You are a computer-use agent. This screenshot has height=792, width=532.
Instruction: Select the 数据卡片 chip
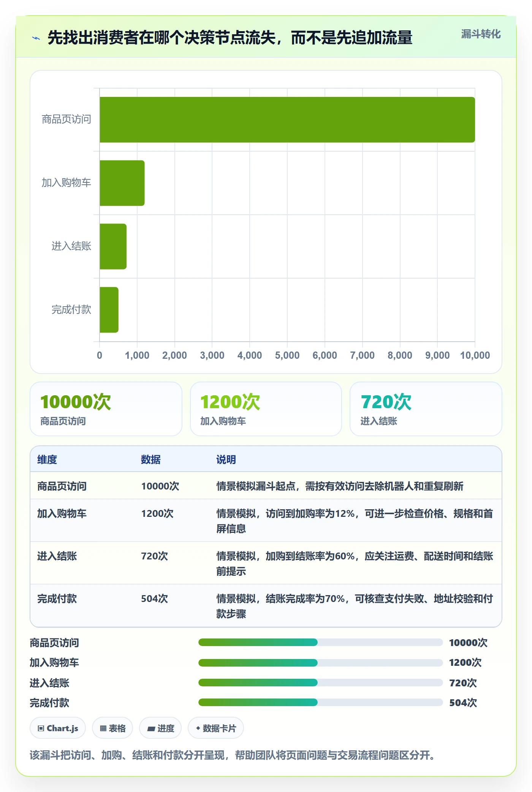216,728
